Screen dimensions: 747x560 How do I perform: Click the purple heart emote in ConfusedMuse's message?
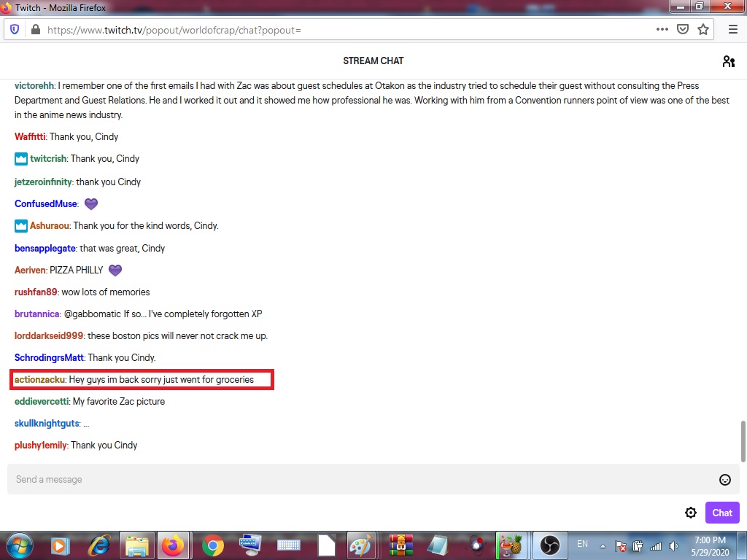click(x=91, y=204)
